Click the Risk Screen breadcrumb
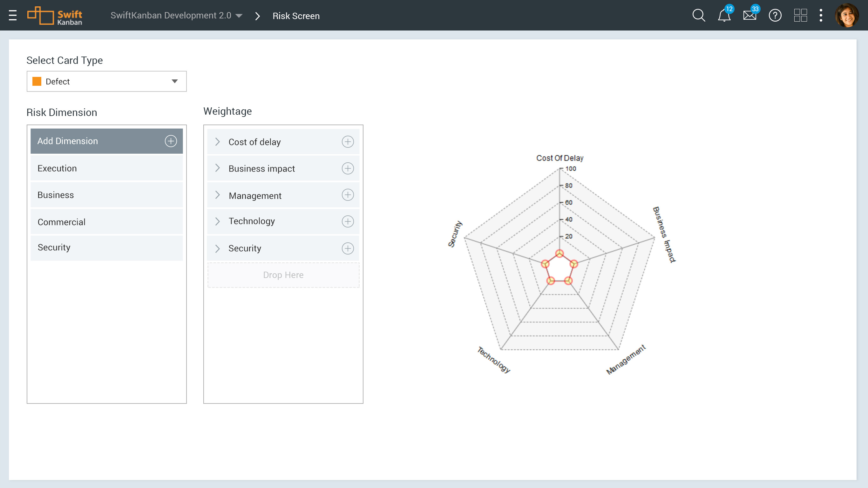868x488 pixels. click(296, 16)
